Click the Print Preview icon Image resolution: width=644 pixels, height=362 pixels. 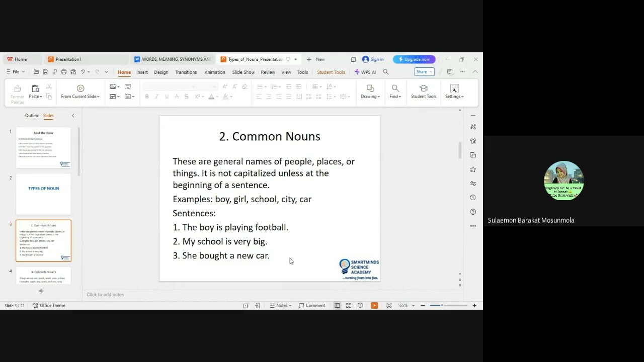(x=73, y=72)
